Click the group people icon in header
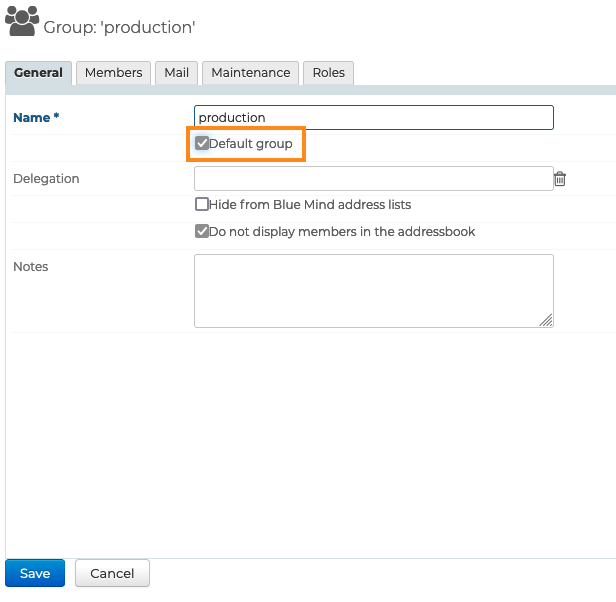616x602 pixels. pos(22,21)
